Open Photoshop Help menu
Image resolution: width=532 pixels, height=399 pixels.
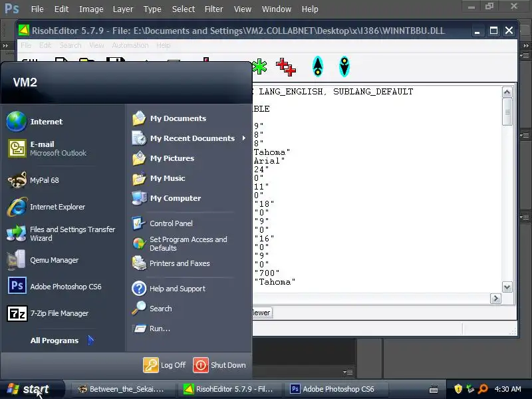click(x=310, y=9)
